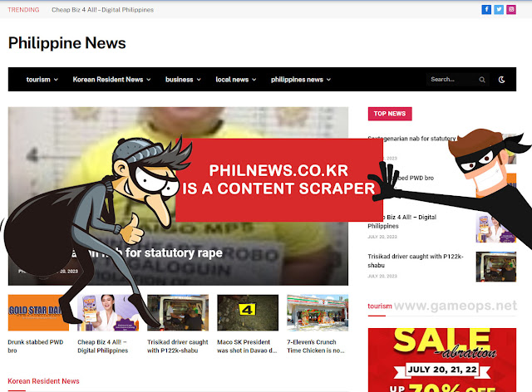Open the business nav item
Viewport: 532px width, 392px height.
point(180,80)
